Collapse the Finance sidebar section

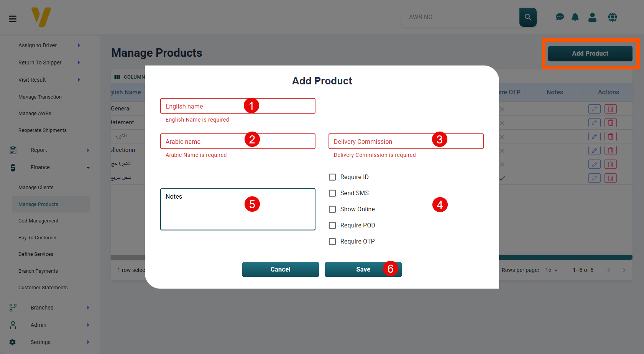88,167
